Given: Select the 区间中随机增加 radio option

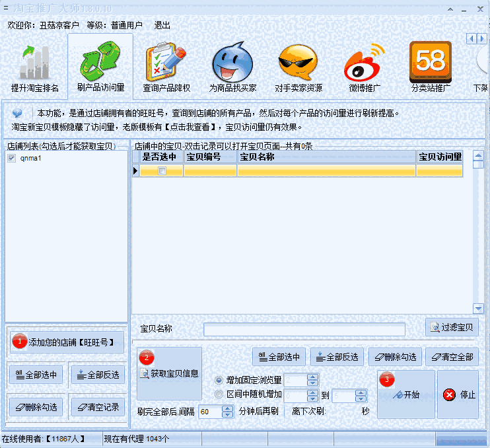Looking at the screenshot, I should click(219, 394).
